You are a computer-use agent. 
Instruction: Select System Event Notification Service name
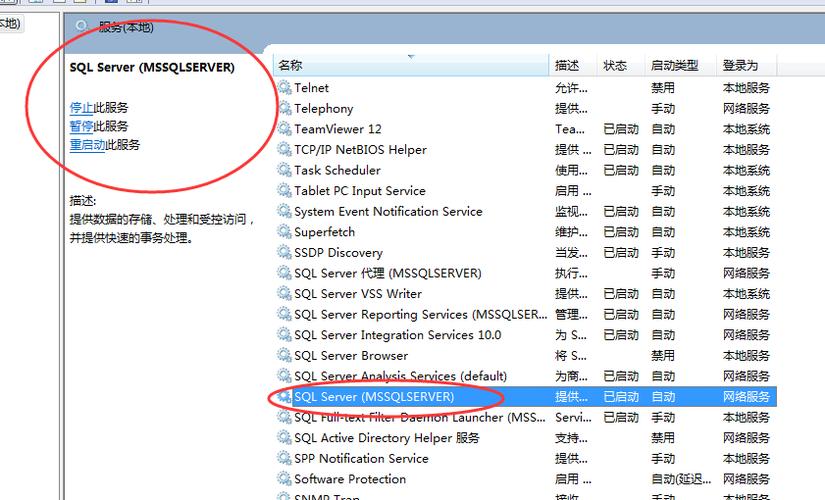tap(388, 212)
